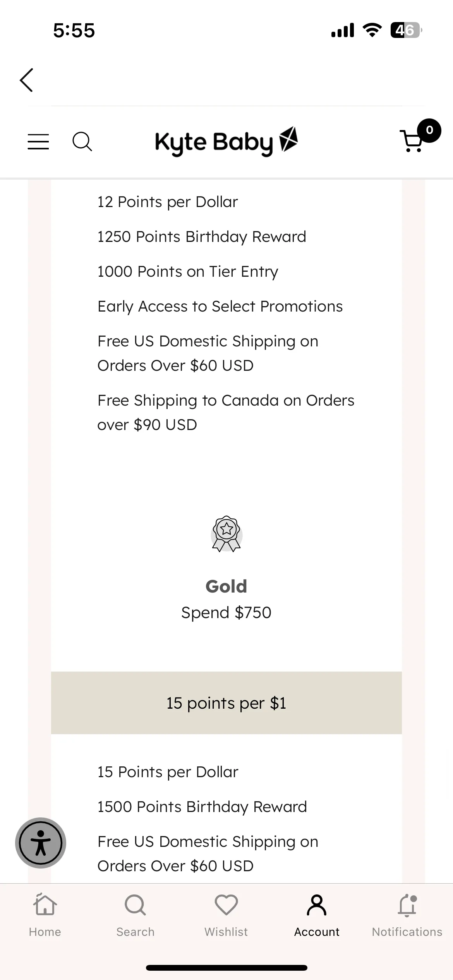Open the Wishlist tab
This screenshot has height=980, width=453.
pyautogui.click(x=226, y=915)
